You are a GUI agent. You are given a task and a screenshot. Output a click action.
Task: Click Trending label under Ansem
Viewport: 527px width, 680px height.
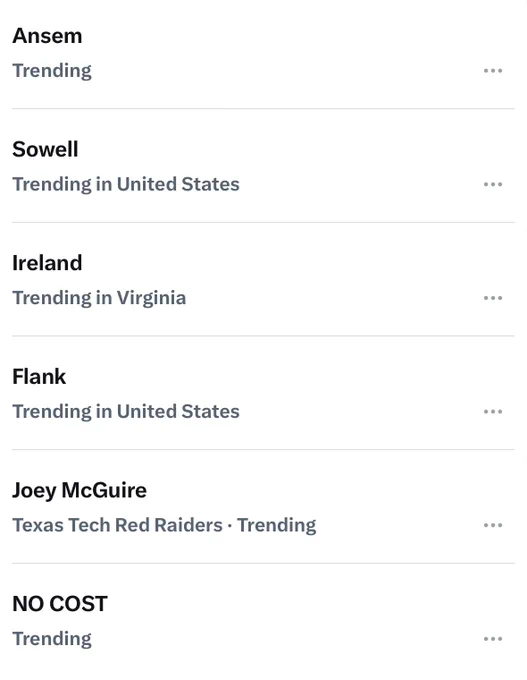[52, 71]
